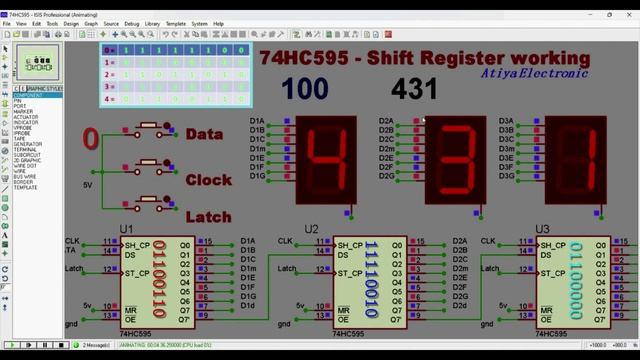Center the view with the blue cross icon
The height and width of the screenshot is (360, 640).
[115, 35]
